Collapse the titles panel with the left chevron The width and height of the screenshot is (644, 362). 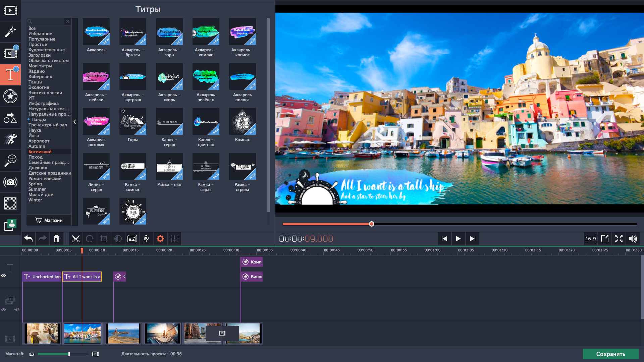tap(75, 122)
